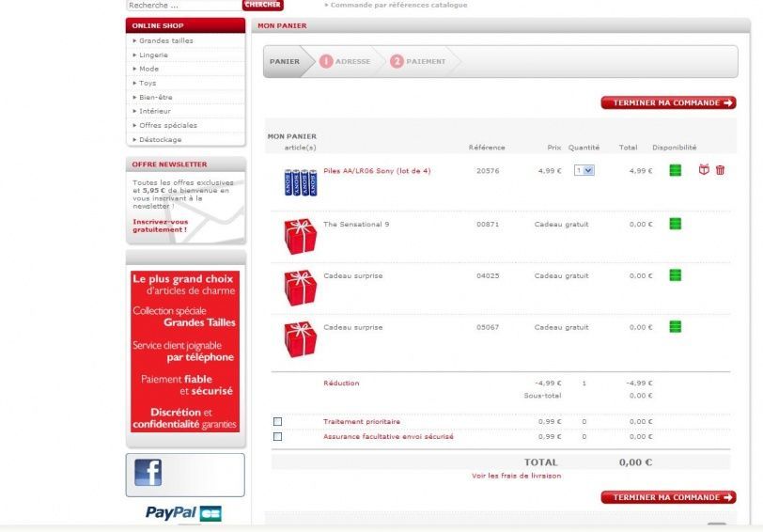Image resolution: width=763 pixels, height=532 pixels.
Task: Open the Quantité dropdown for the batteries
Action: pos(584,170)
